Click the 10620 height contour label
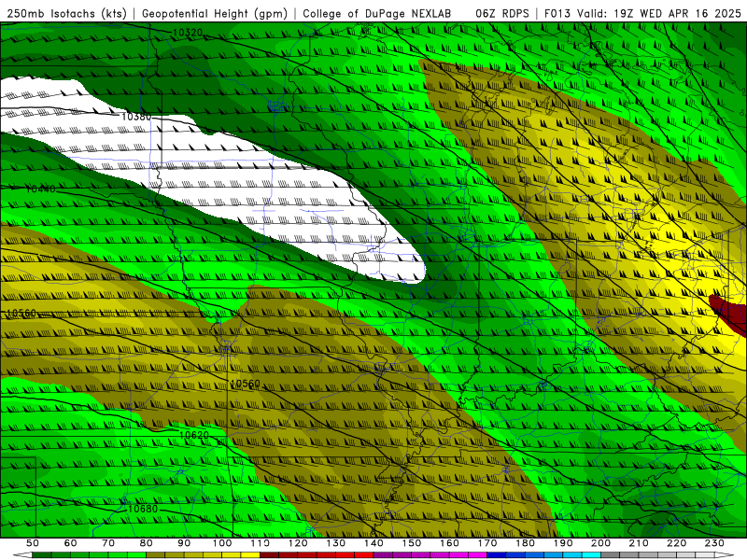This screenshot has width=747, height=560. click(x=194, y=435)
